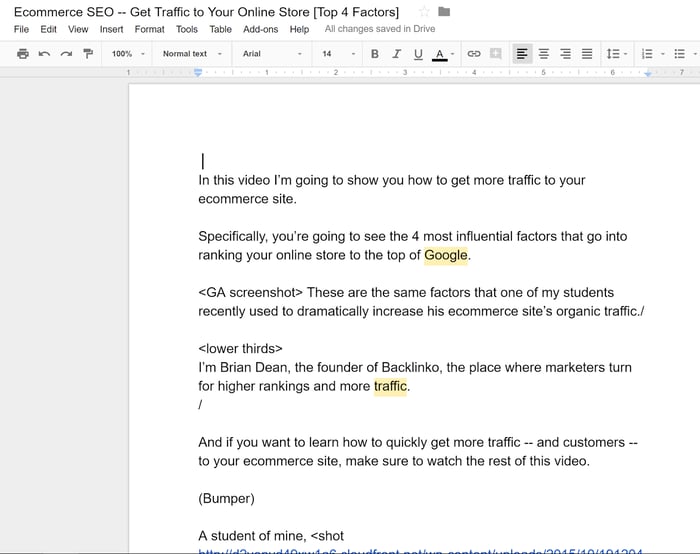Expand the Normal text style dropdown
700x554 pixels.
189,54
